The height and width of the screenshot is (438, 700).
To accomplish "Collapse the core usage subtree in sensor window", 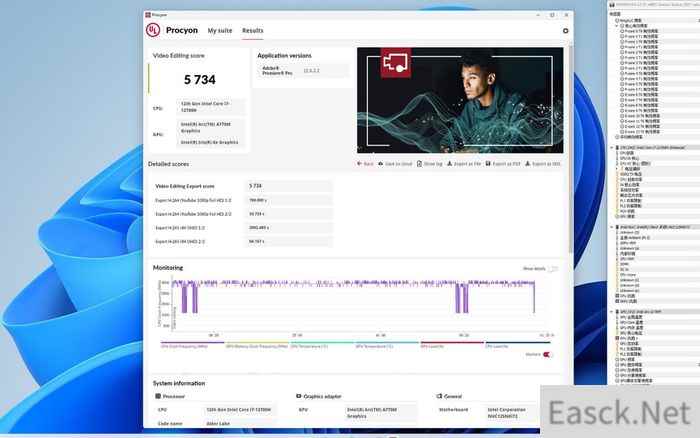I will pos(617,26).
